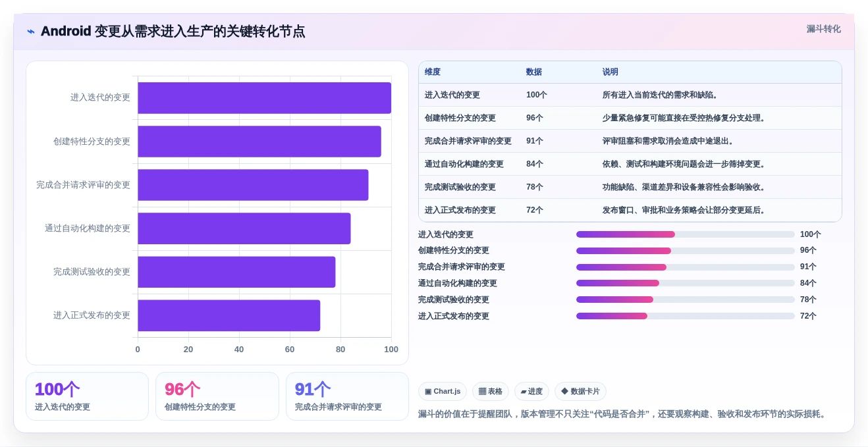Select the 进度 tag chip

[531, 392]
